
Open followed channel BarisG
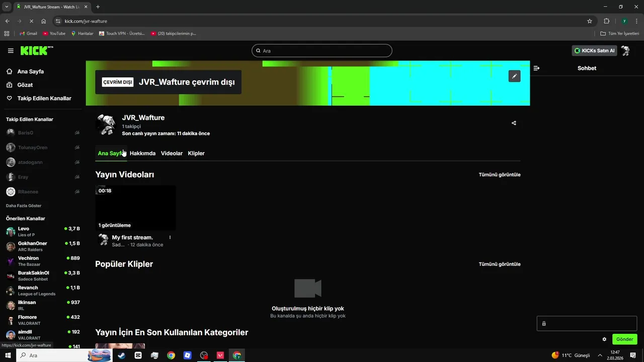43,133
